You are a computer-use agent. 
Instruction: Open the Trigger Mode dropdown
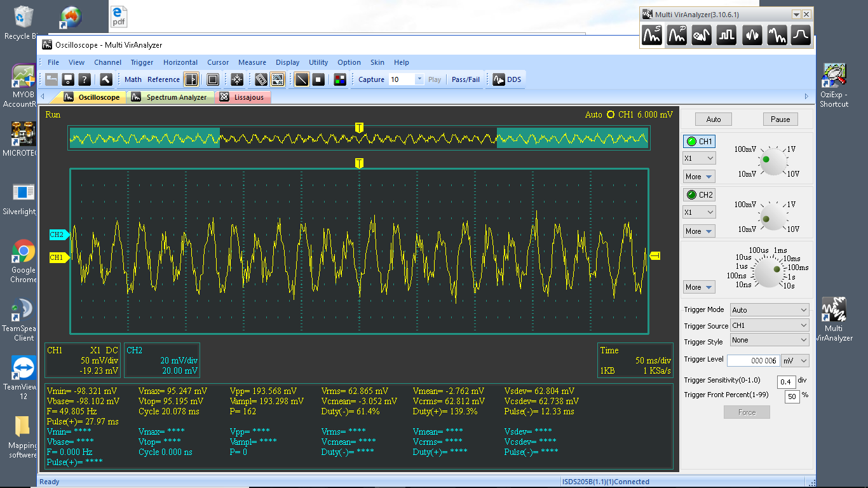pos(769,310)
